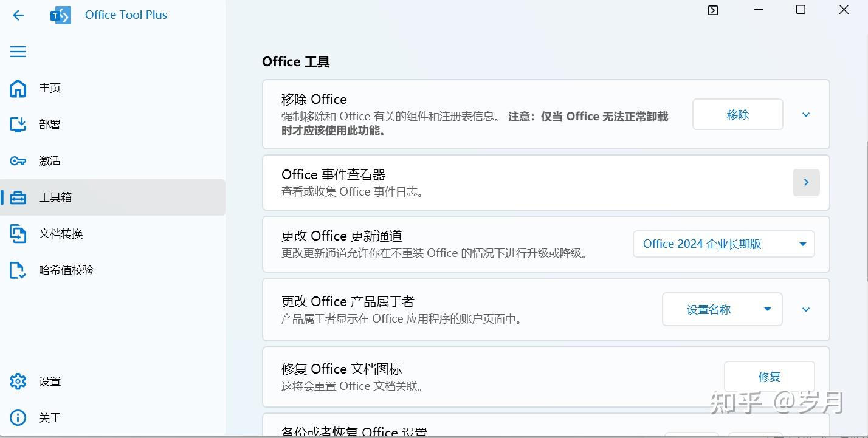The width and height of the screenshot is (868, 438).
Task: Open 设置 in the sidebar
Action: [x=112, y=382]
